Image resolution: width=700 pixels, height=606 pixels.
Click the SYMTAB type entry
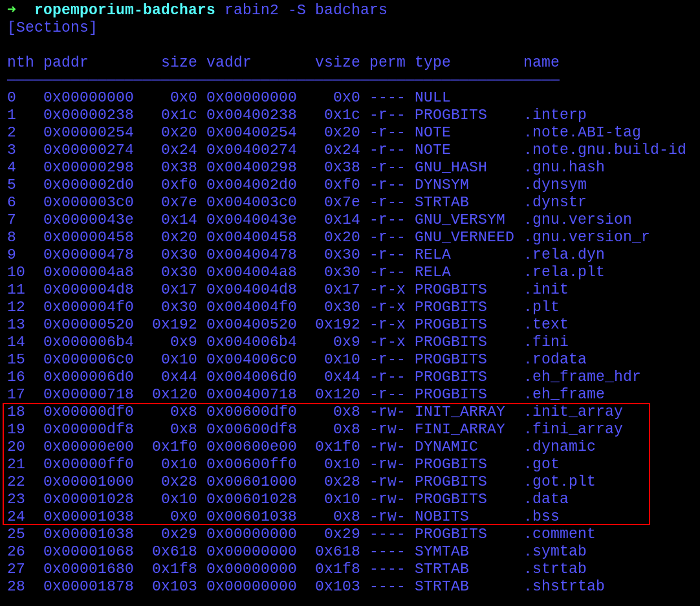point(441,552)
